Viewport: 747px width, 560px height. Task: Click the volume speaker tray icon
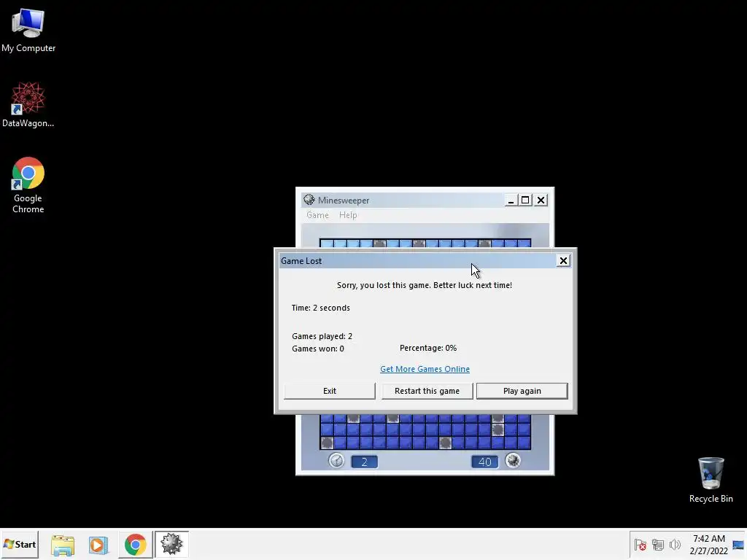[675, 545]
